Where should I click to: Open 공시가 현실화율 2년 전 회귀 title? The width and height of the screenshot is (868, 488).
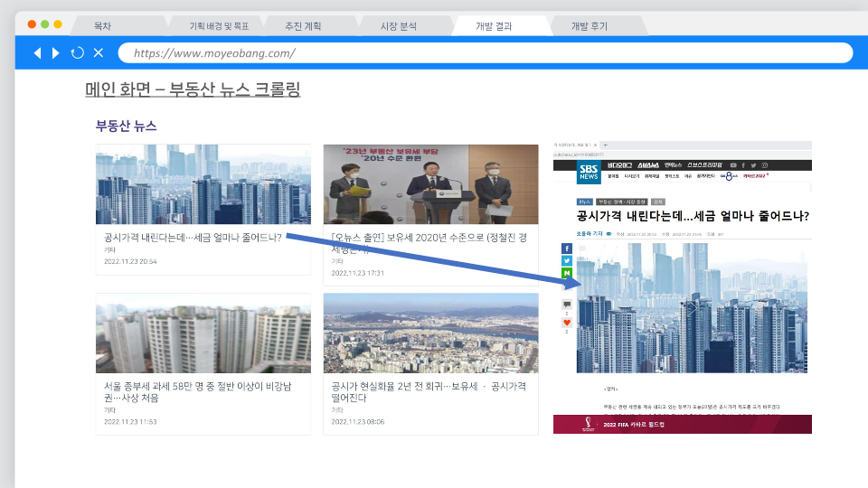tap(429, 391)
